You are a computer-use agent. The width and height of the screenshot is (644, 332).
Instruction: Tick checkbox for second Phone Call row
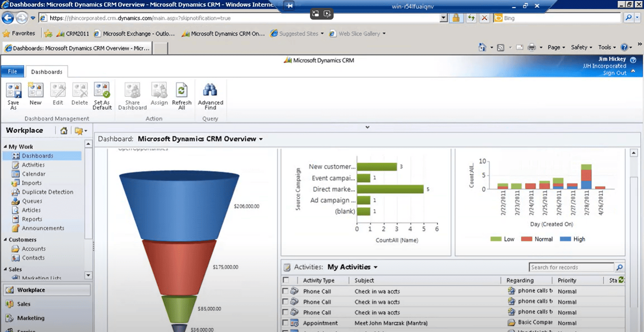coord(286,302)
